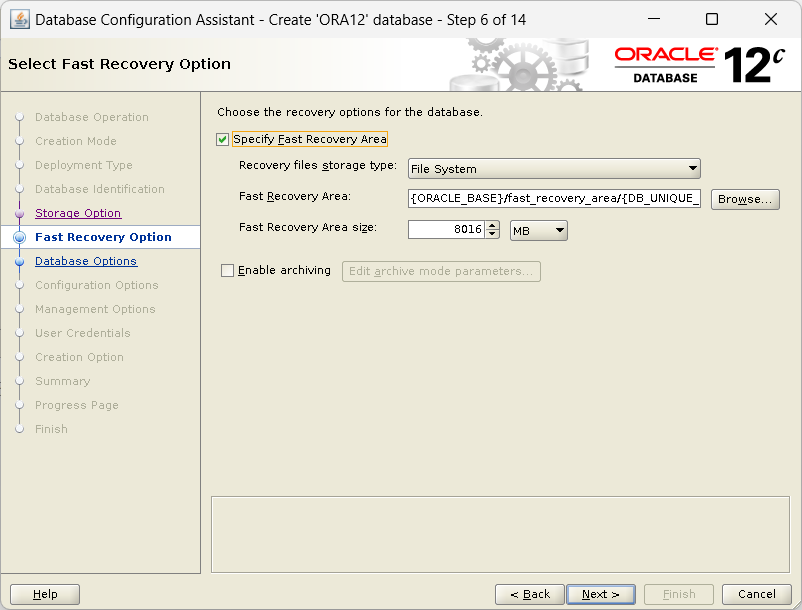
Task: Click Browse button for recovery area
Action: point(745,199)
